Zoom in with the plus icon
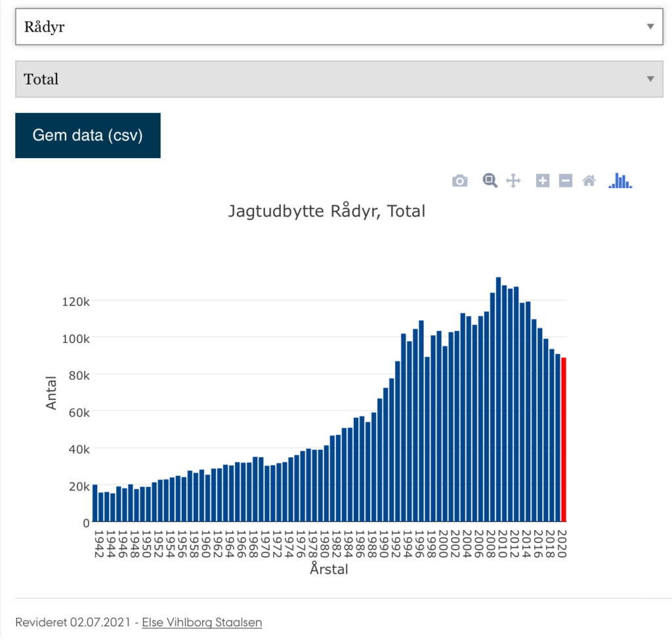Viewport: 672px width, 644px height. point(543,181)
